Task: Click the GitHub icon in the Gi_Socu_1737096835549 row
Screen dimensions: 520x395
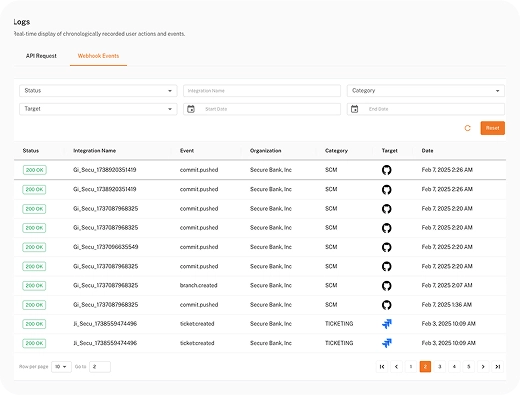Action: pyautogui.click(x=386, y=247)
